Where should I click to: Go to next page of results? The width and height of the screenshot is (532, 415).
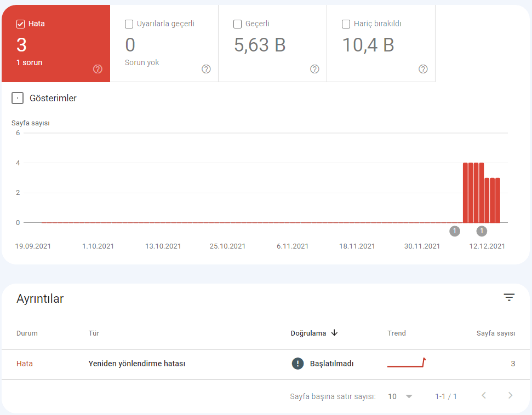point(510,396)
